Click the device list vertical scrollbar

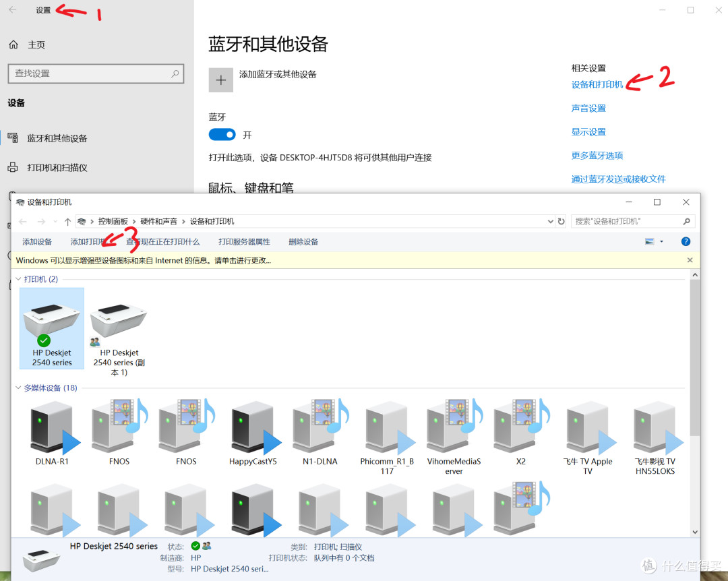pyautogui.click(x=694, y=358)
